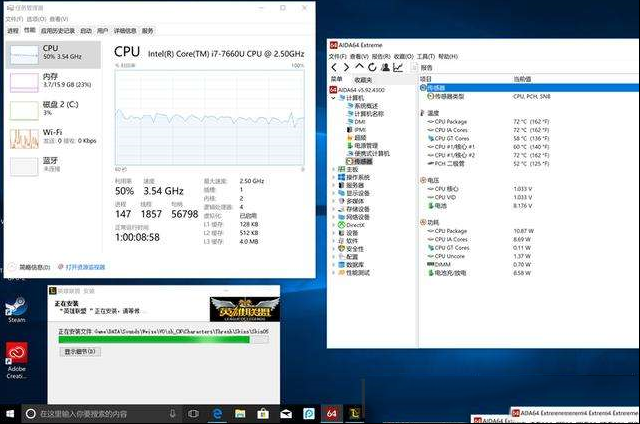Open 文件(F) menu in AIDA64
Viewport: 640px width, 424px height.
coord(338,56)
